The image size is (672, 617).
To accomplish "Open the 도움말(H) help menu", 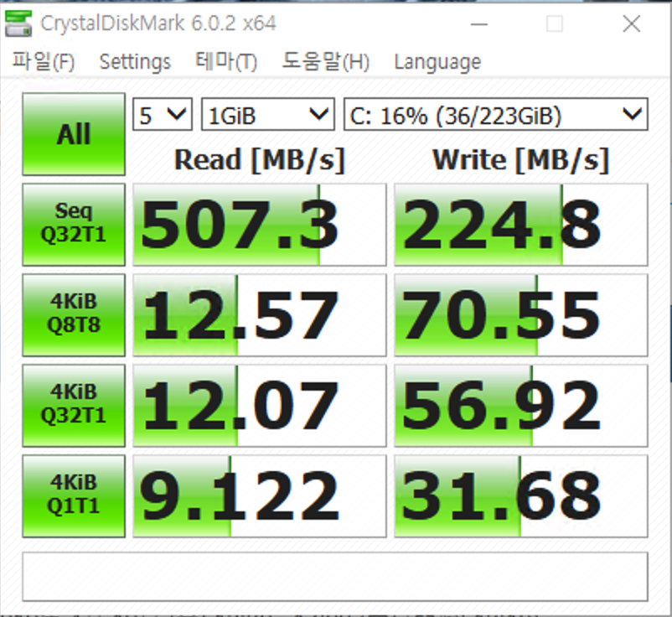I will (x=326, y=62).
